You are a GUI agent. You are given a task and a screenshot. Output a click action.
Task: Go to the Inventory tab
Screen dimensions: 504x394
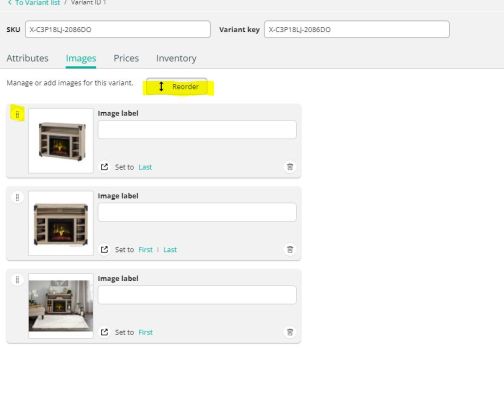pyautogui.click(x=176, y=58)
